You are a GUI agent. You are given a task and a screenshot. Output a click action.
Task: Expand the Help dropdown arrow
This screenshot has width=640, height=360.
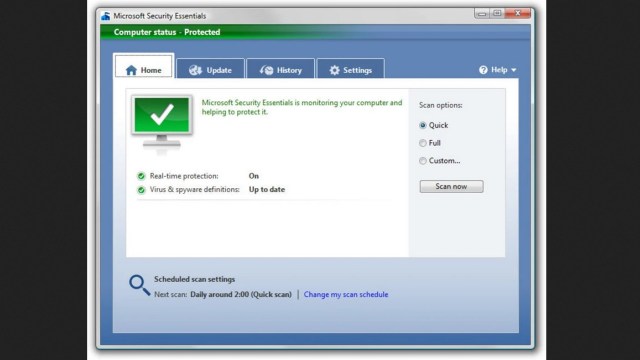point(513,70)
